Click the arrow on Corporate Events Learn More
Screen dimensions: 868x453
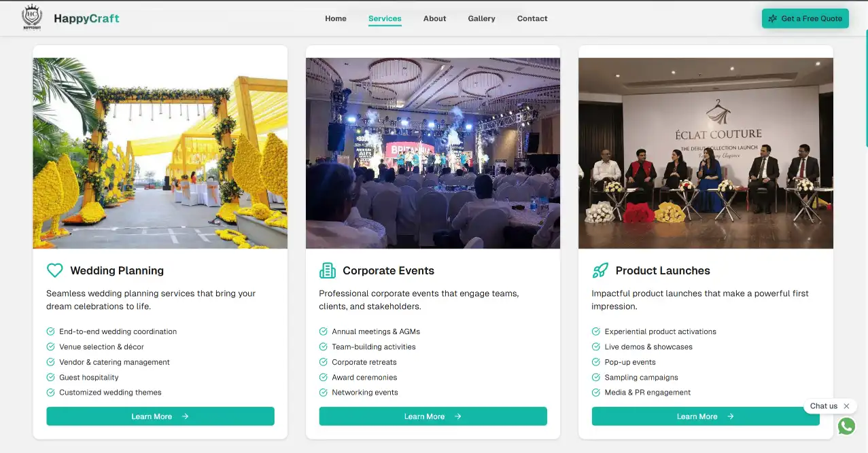point(459,416)
